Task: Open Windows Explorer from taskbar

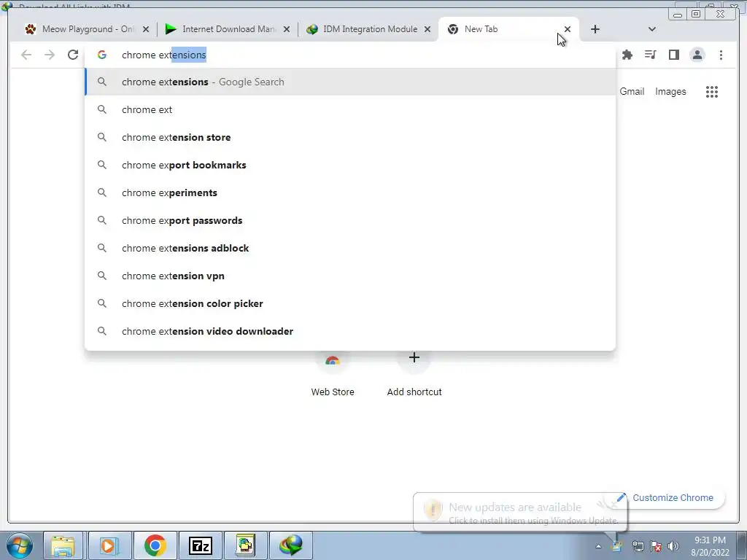Action: [63, 545]
